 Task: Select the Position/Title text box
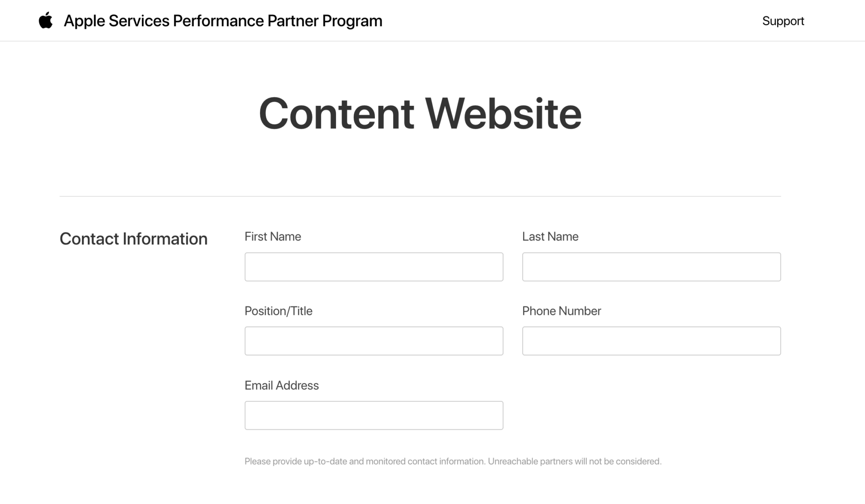[x=374, y=341]
